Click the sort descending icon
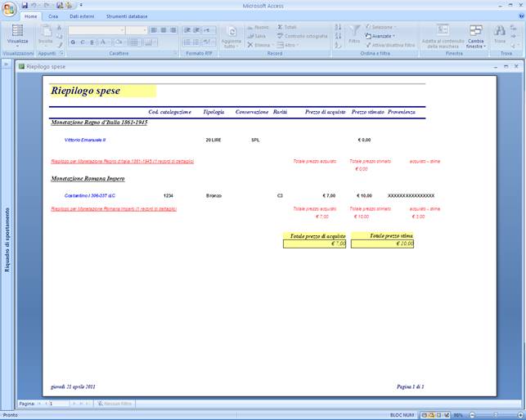The width and height of the screenshot is (526, 420). [x=338, y=36]
